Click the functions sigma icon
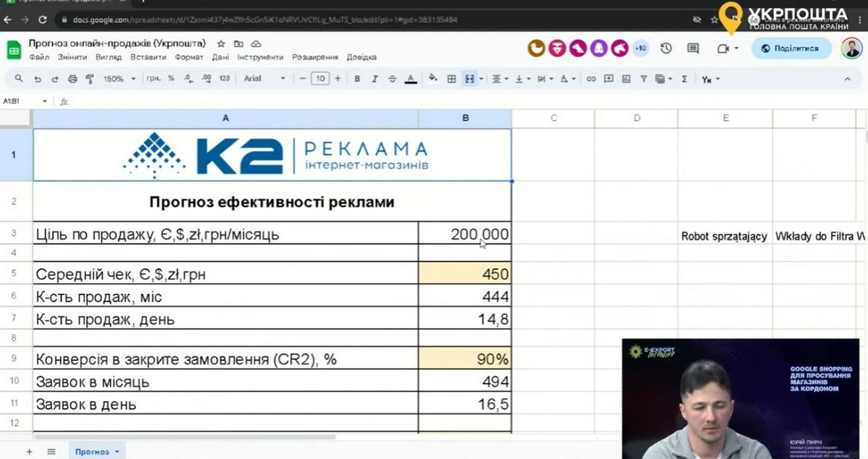868x459 pixels. 684,79
